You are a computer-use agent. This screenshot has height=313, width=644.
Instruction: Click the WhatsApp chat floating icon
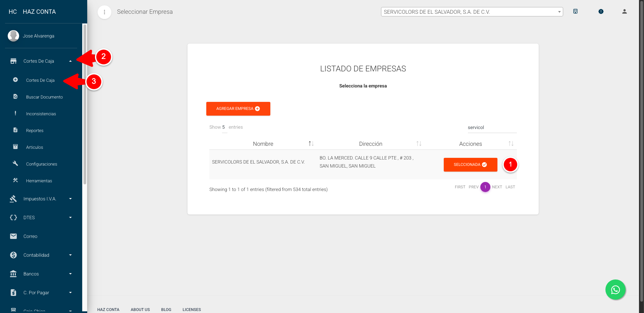tap(615, 290)
